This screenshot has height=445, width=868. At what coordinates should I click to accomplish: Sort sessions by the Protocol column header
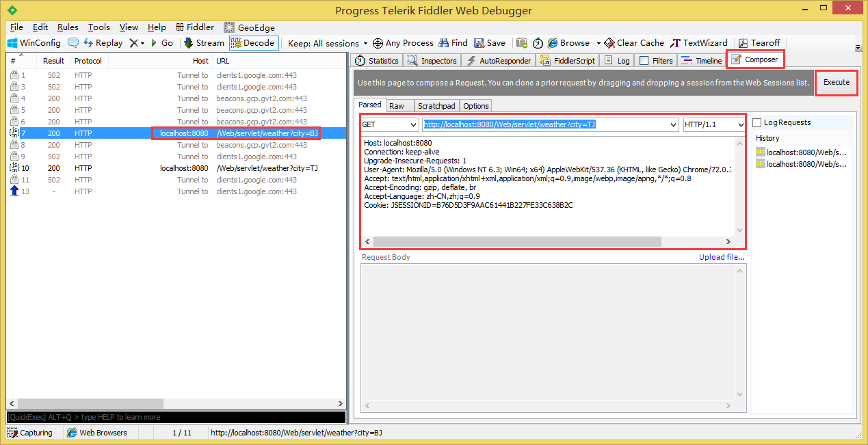[89, 61]
